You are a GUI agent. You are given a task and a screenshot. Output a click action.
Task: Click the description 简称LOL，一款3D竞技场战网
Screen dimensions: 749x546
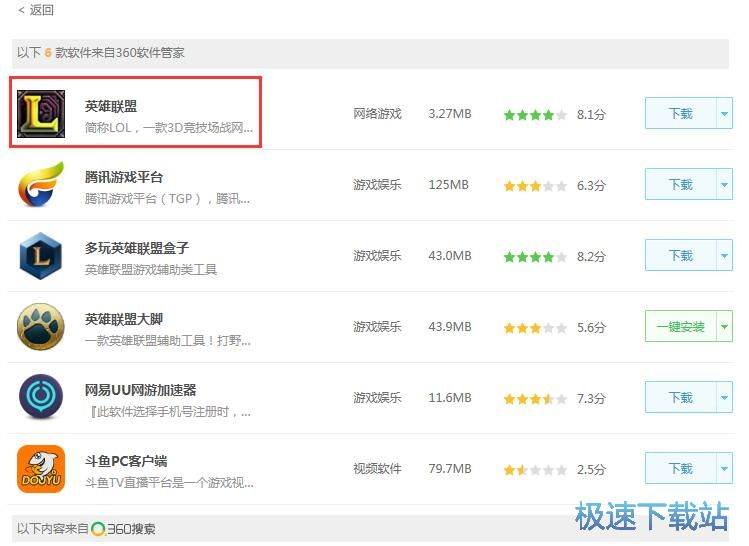(169, 128)
